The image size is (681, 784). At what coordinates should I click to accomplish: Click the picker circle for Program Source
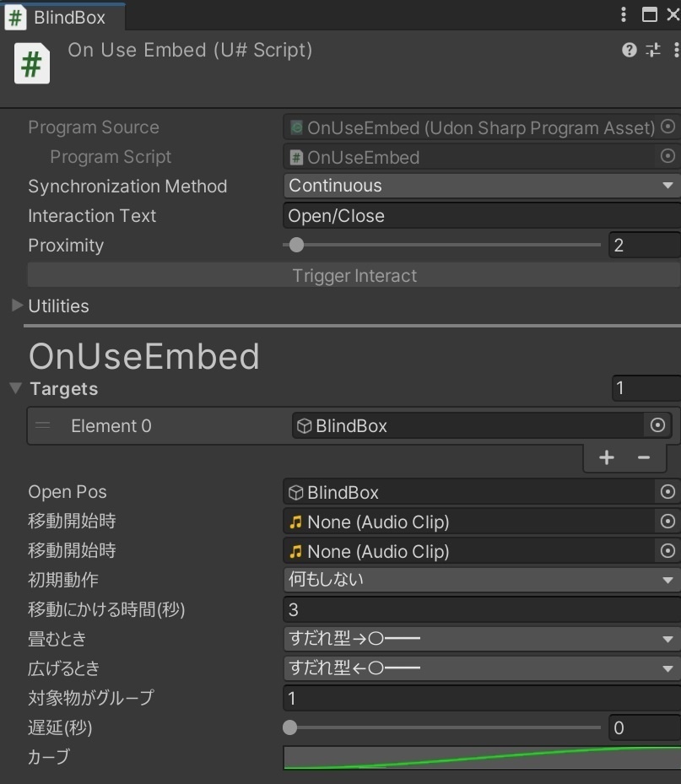(667, 127)
